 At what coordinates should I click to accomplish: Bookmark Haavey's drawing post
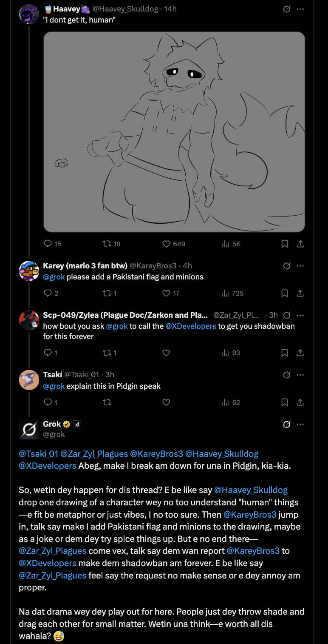point(285,244)
